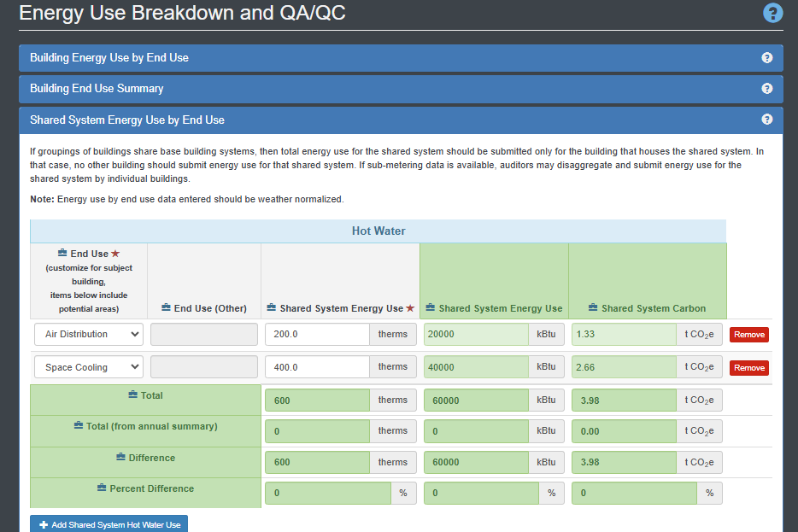This screenshot has width=798, height=532.
Task: Click the Difference 600 therms field
Action: 317,462
